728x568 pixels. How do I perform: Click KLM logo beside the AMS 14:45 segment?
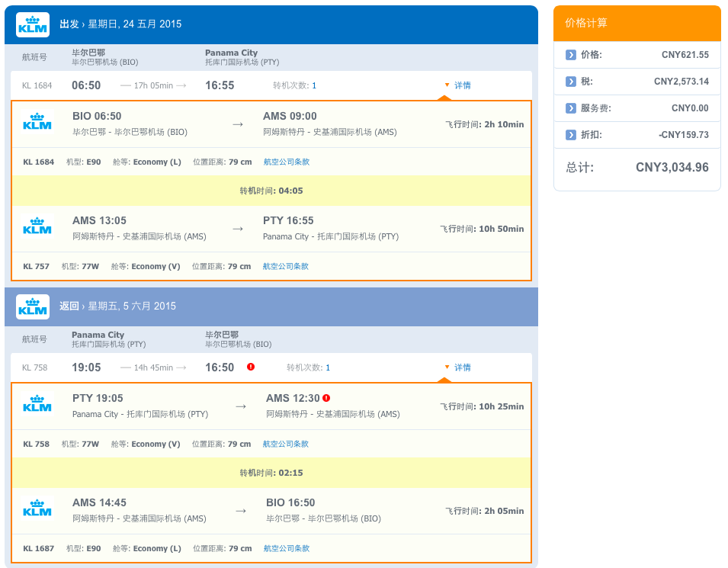pyautogui.click(x=37, y=509)
